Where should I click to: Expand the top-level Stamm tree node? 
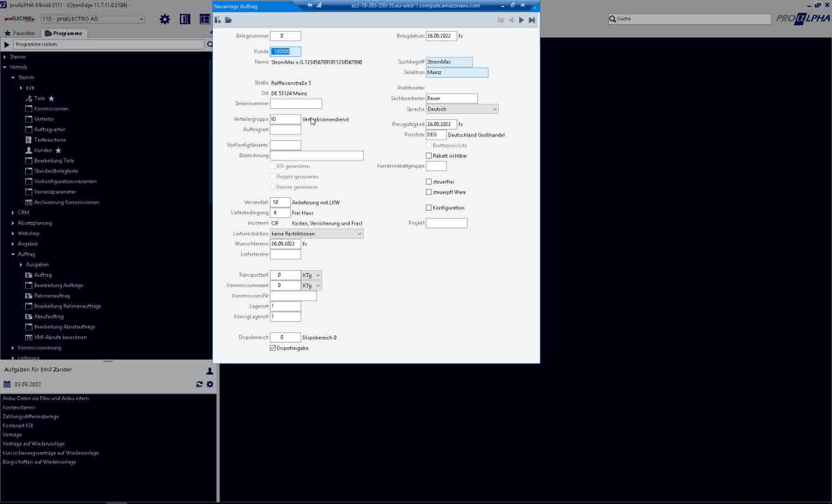coord(5,57)
